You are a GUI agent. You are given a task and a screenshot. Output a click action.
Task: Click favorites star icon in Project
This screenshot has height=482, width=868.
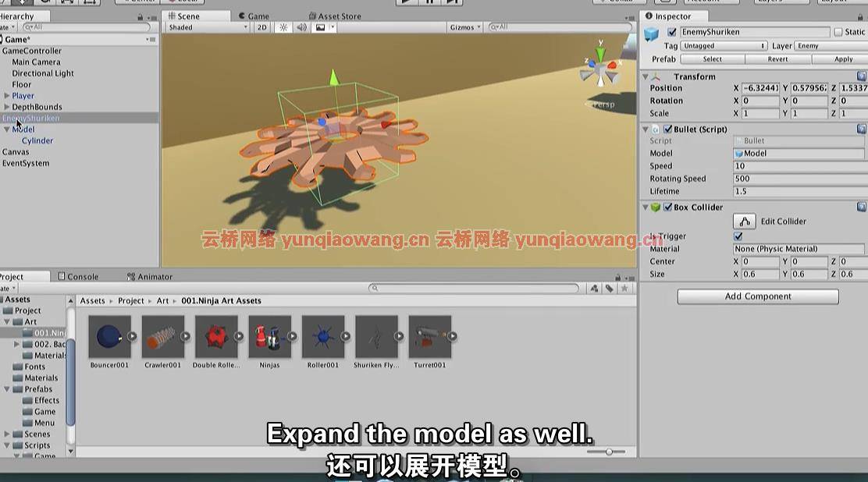pos(624,289)
